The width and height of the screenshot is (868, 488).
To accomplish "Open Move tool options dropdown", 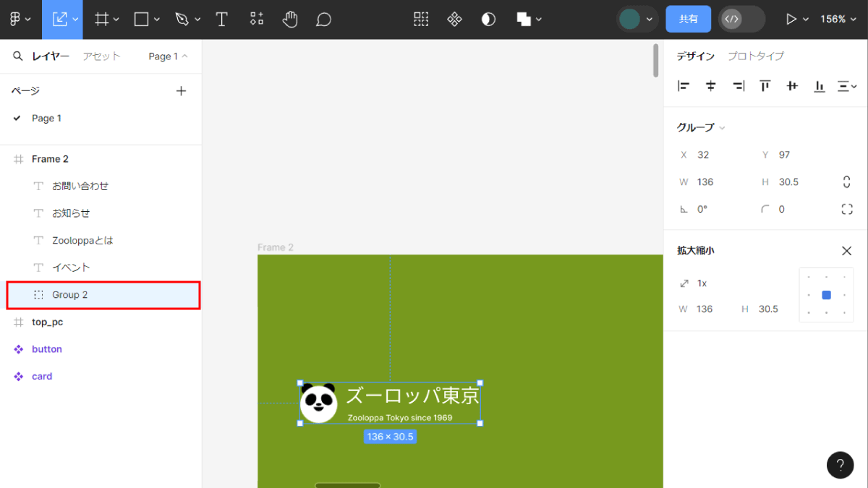I will pyautogui.click(x=75, y=20).
